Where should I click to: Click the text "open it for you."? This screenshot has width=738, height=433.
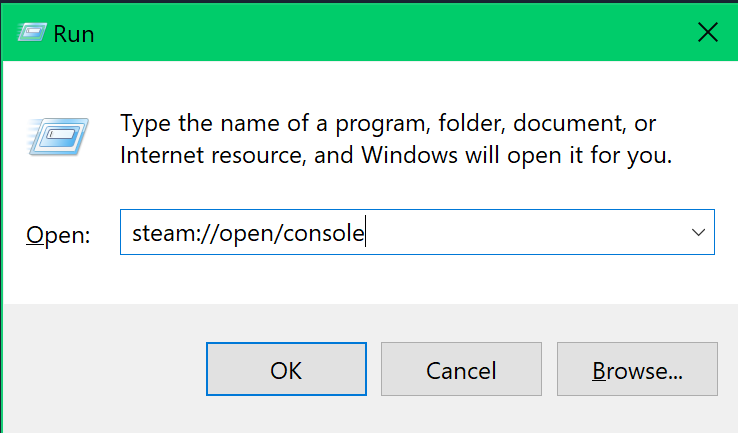[589, 156]
